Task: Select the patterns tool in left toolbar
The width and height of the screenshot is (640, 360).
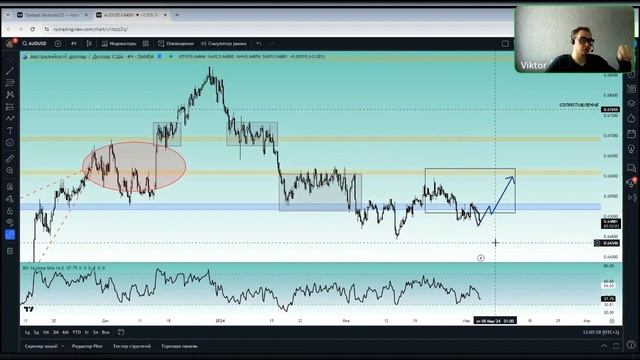Action: 10,95
